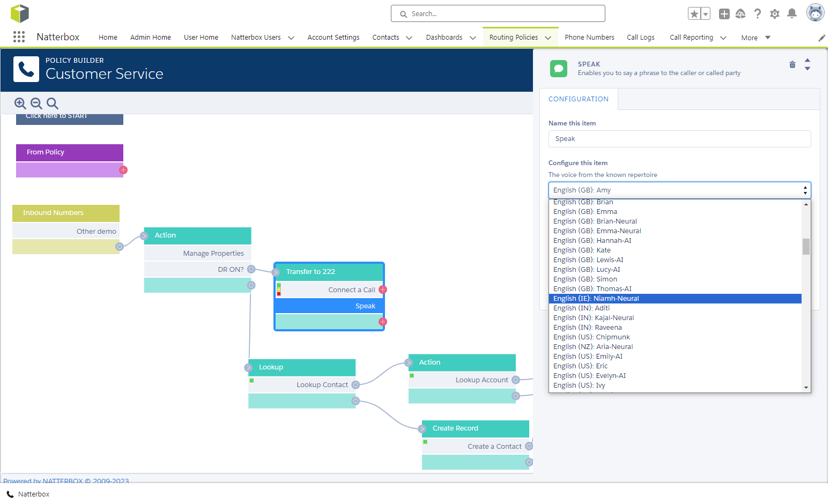Click the Inbound Numbers node header
Viewport: 830px width, 504px height.
[x=66, y=213]
